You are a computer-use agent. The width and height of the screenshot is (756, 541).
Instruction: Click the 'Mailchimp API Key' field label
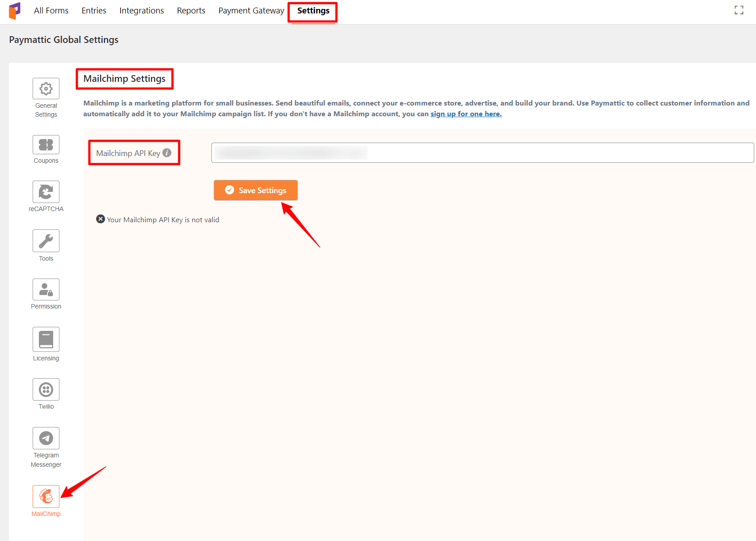coord(128,153)
